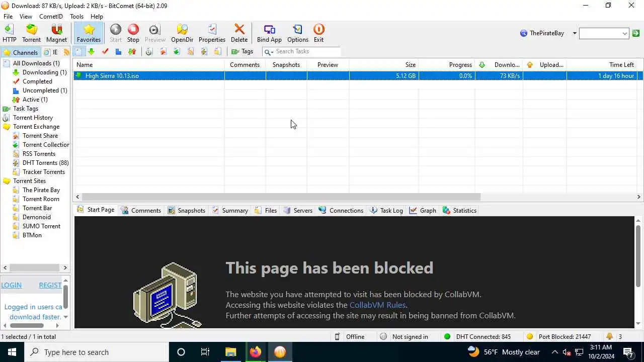This screenshot has width=644, height=362.
Task: Select Downloading (1) in sidebar
Action: pyautogui.click(x=45, y=72)
